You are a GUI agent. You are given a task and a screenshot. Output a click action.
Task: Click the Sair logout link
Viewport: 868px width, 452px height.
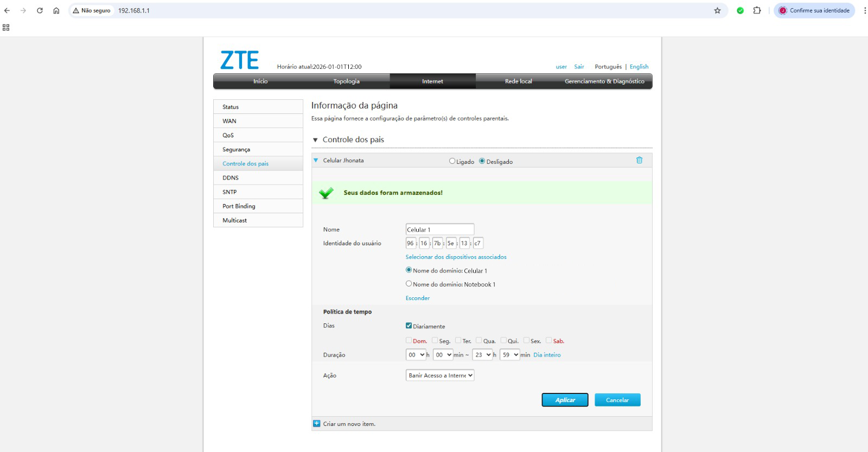pyautogui.click(x=579, y=67)
